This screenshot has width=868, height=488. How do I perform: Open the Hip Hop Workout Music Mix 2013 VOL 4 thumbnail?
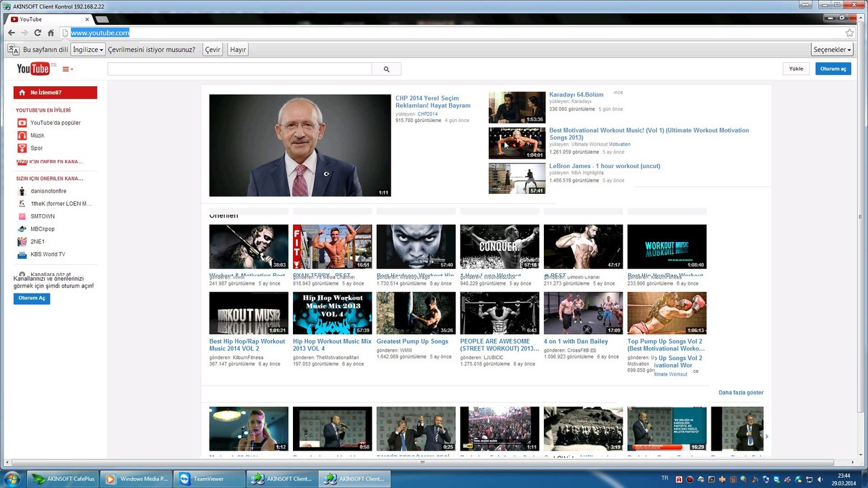point(332,313)
